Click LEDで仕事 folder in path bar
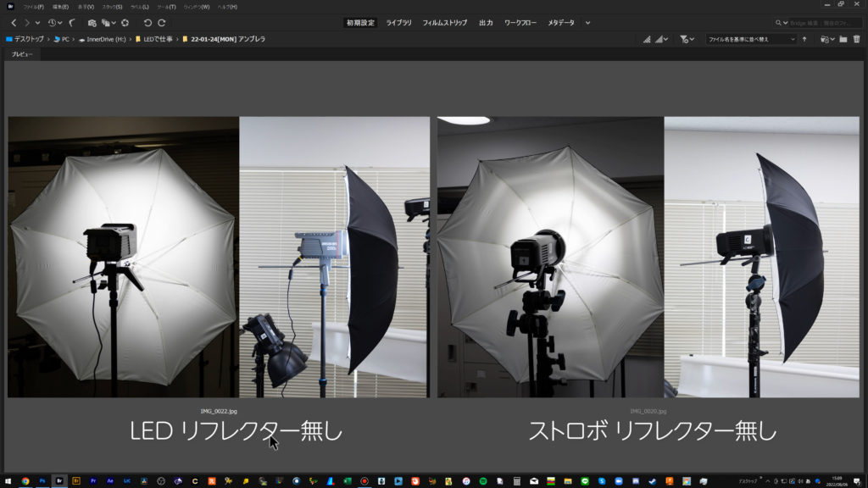This screenshot has width=868, height=488. pyautogui.click(x=156, y=39)
